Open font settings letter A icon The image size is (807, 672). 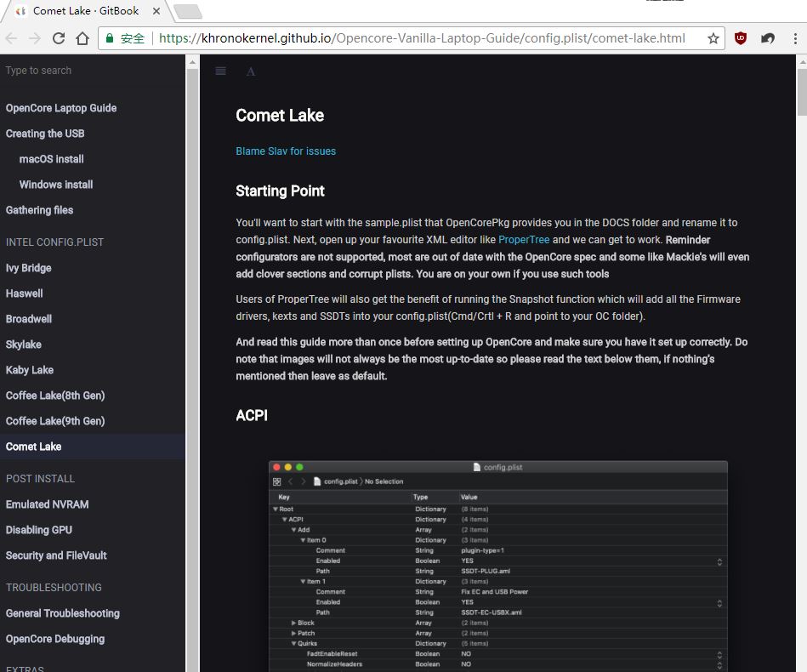point(251,71)
